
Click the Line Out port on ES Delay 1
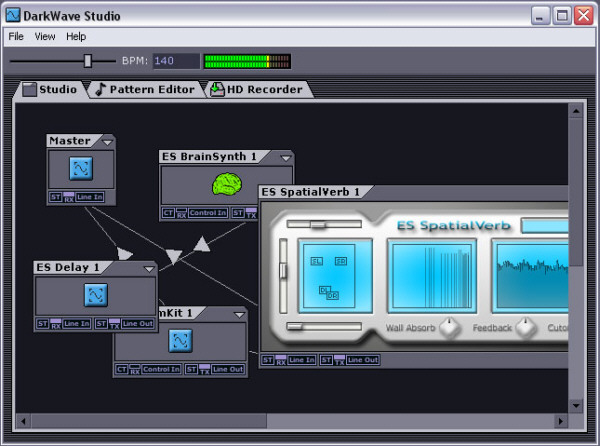click(x=137, y=324)
